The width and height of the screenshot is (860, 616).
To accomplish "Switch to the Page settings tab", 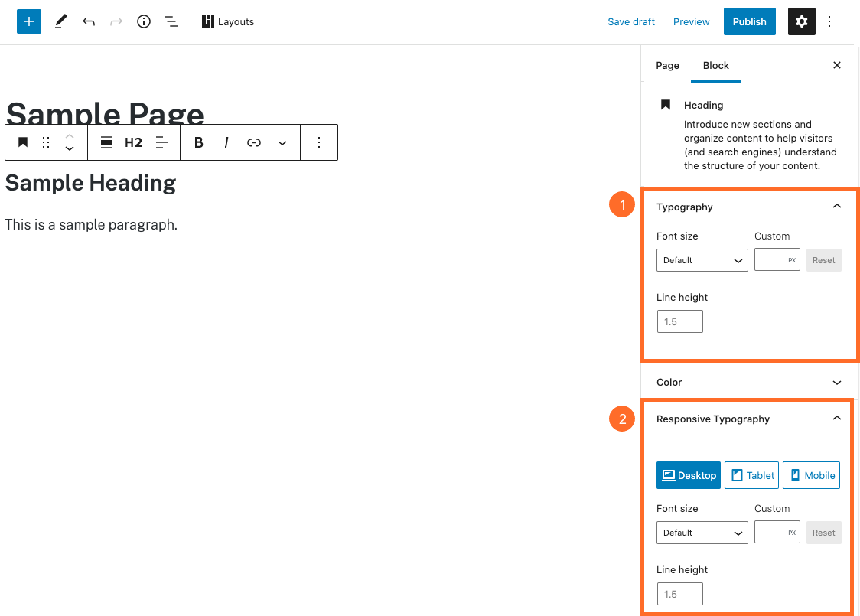I will pyautogui.click(x=667, y=65).
